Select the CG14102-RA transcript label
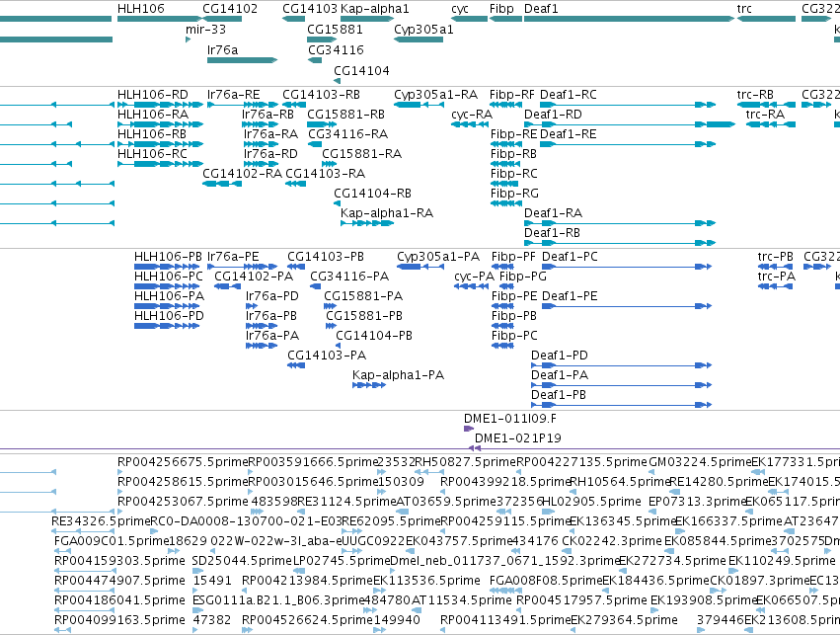 (x=242, y=174)
